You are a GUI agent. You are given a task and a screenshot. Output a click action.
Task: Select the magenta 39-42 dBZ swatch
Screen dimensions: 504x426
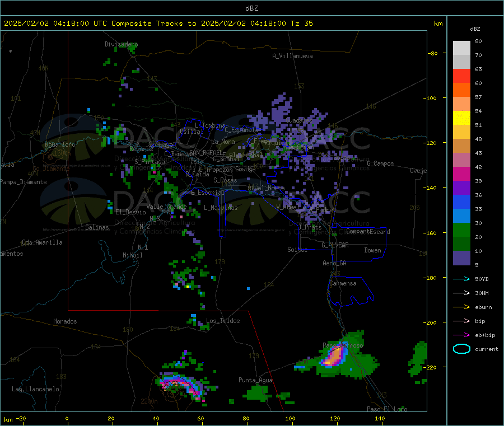point(461,174)
